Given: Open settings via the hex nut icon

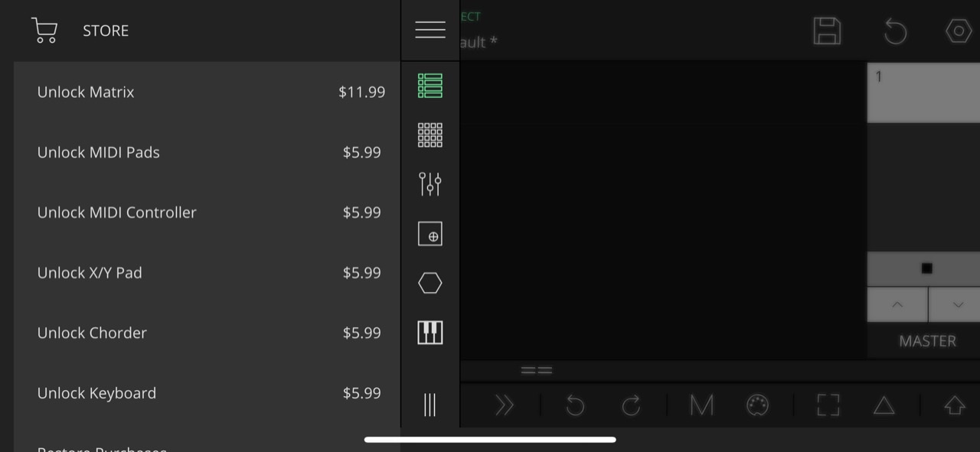Looking at the screenshot, I should (x=959, y=31).
